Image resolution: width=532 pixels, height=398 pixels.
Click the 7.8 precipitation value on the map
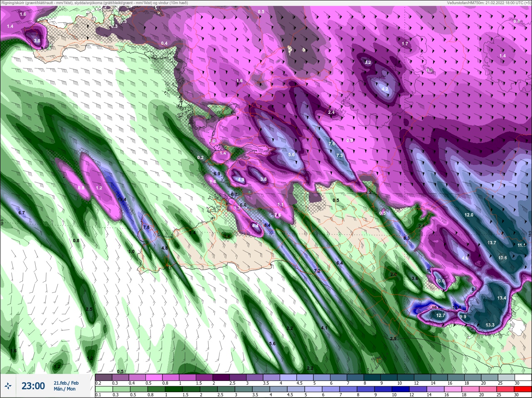tap(146, 228)
